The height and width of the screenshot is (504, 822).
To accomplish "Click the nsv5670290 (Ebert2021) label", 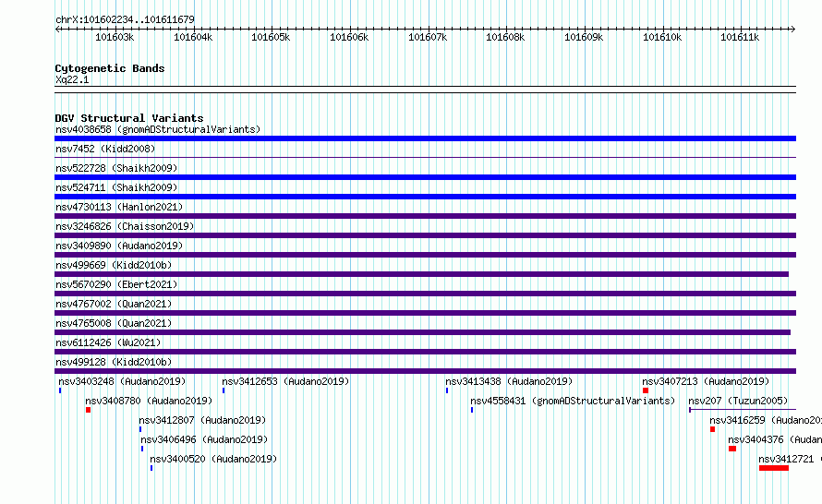I will [x=116, y=284].
